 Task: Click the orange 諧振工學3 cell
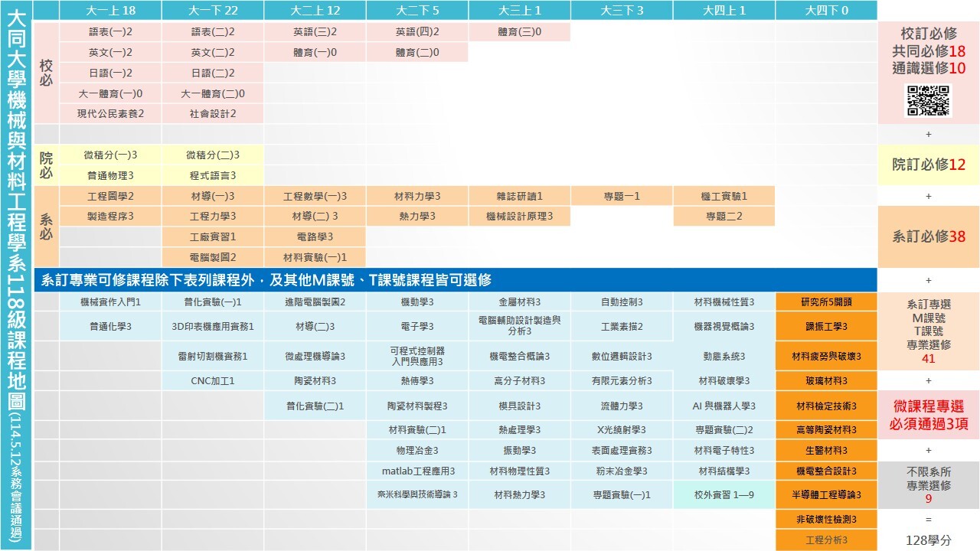[826, 326]
